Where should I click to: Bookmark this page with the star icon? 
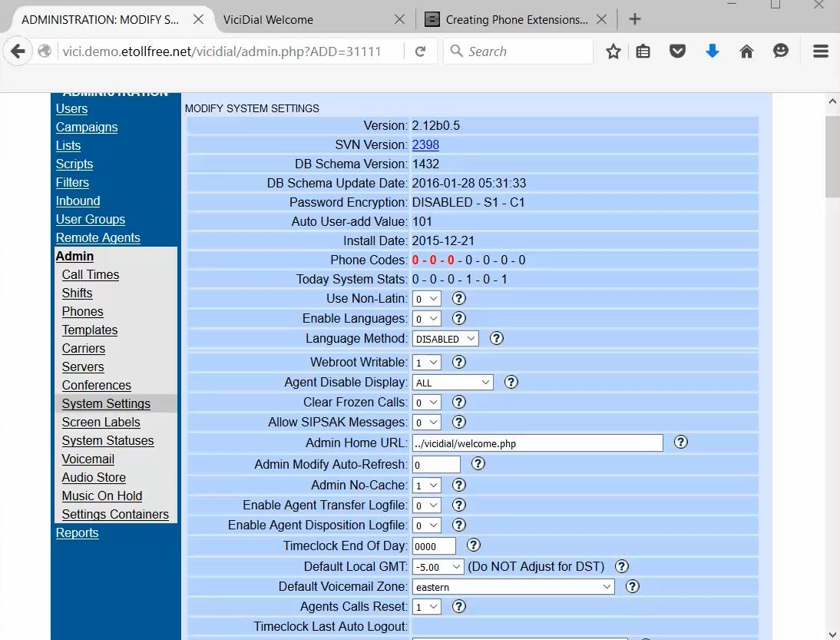click(x=613, y=51)
